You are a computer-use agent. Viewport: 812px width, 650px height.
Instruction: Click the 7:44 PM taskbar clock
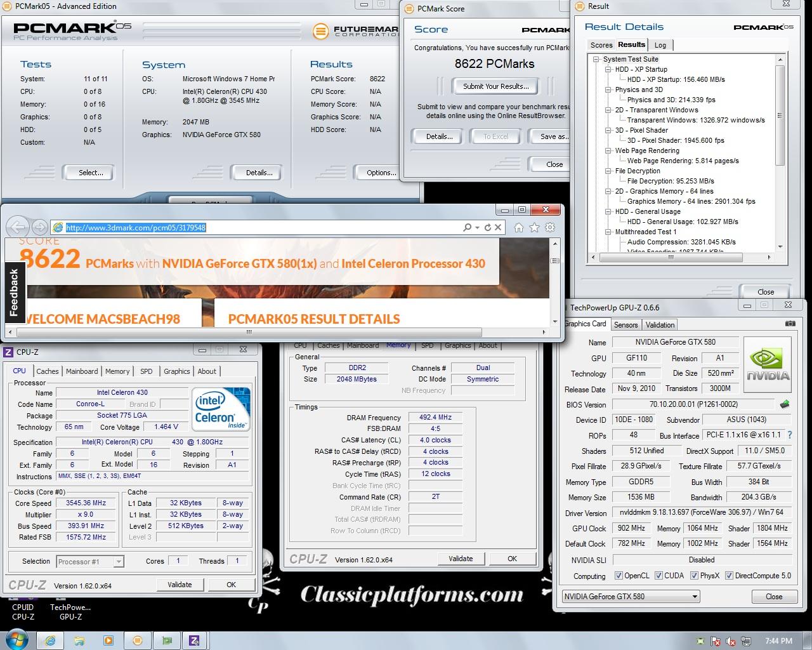(778, 641)
